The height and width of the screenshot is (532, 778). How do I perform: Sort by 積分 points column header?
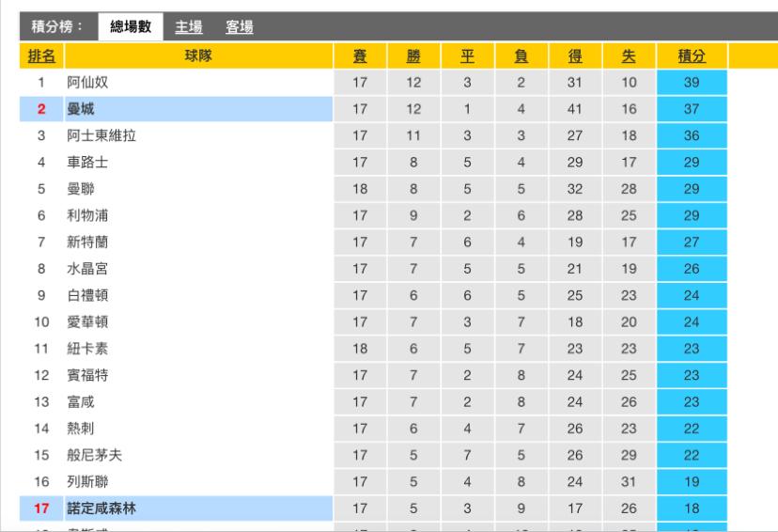click(x=692, y=57)
